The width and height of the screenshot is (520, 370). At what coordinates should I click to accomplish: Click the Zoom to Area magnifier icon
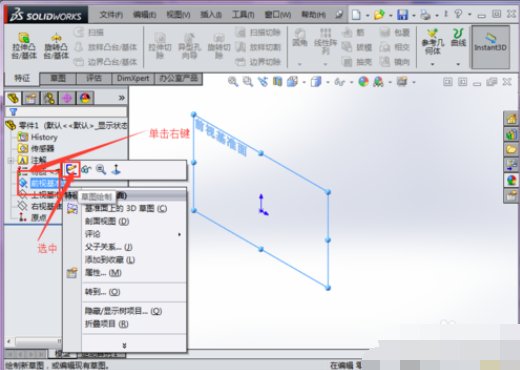(248, 81)
